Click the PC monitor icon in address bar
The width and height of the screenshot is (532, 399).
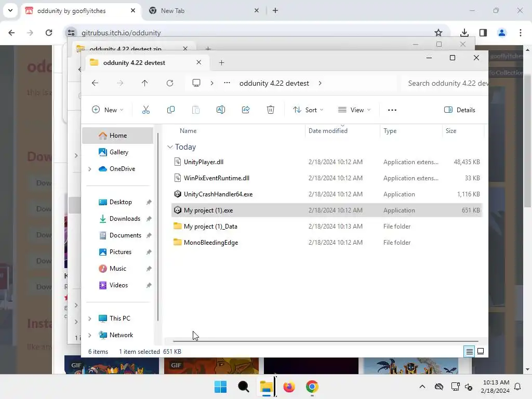pos(196,83)
